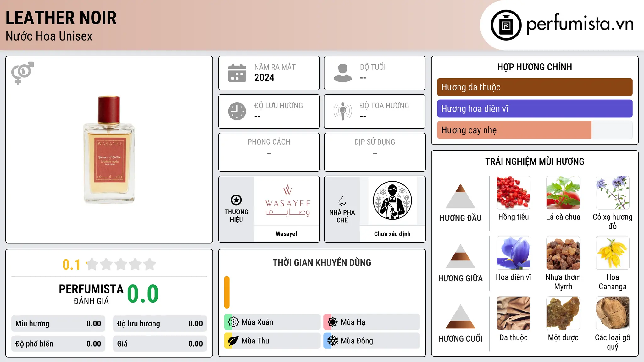Click the Hương hoa diên vĩ accord bar
Image resolution: width=644 pixels, height=362 pixels.
pyautogui.click(x=535, y=108)
